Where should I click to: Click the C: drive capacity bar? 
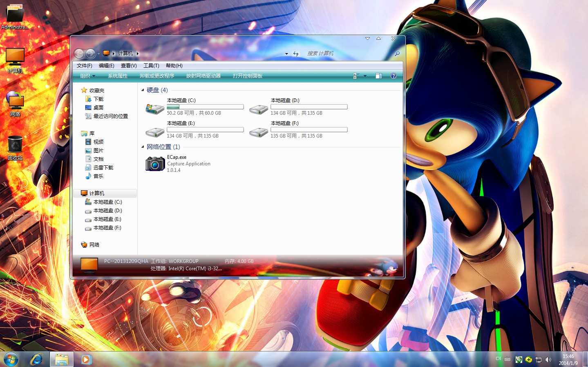point(205,107)
